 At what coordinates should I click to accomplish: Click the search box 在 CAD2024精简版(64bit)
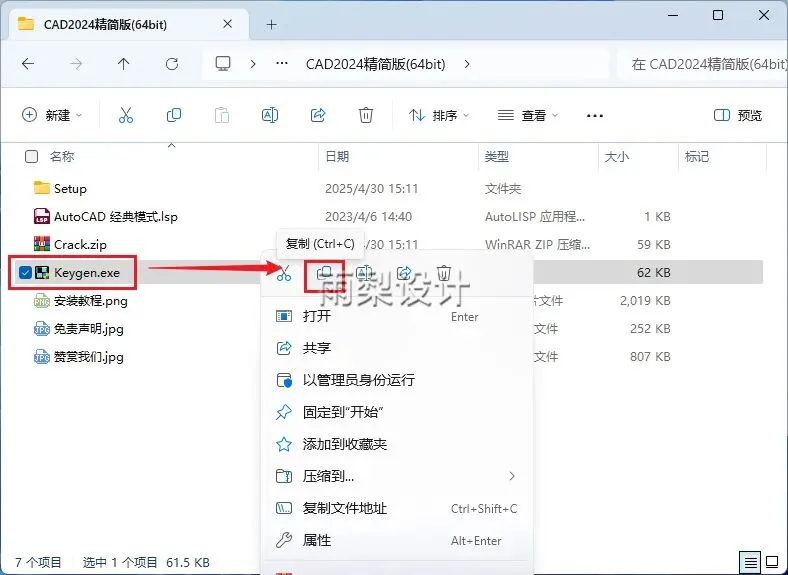point(703,64)
